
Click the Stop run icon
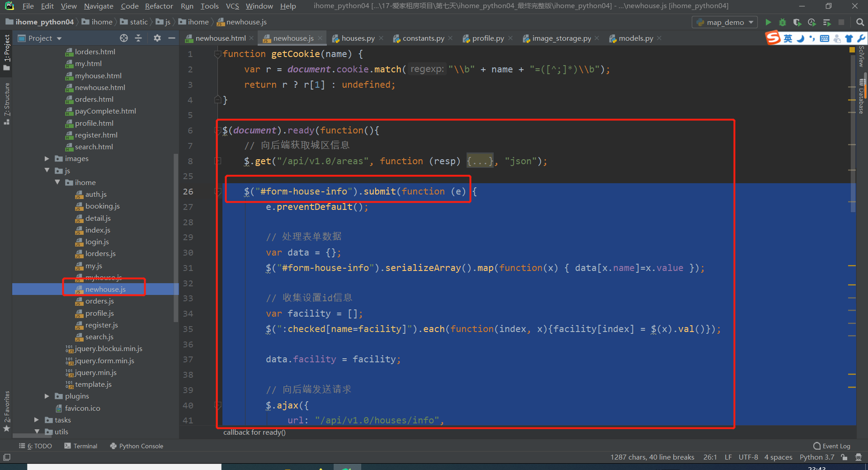841,22
